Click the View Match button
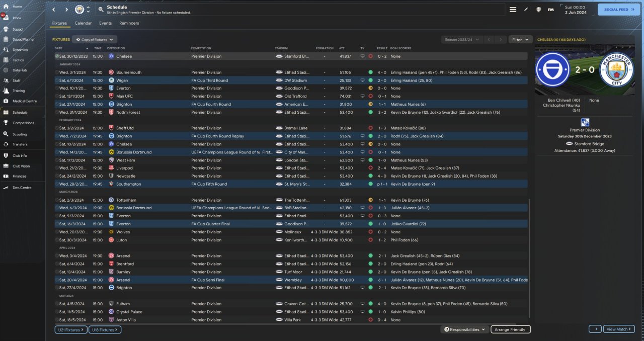The width and height of the screenshot is (644, 341). pyautogui.click(x=618, y=329)
